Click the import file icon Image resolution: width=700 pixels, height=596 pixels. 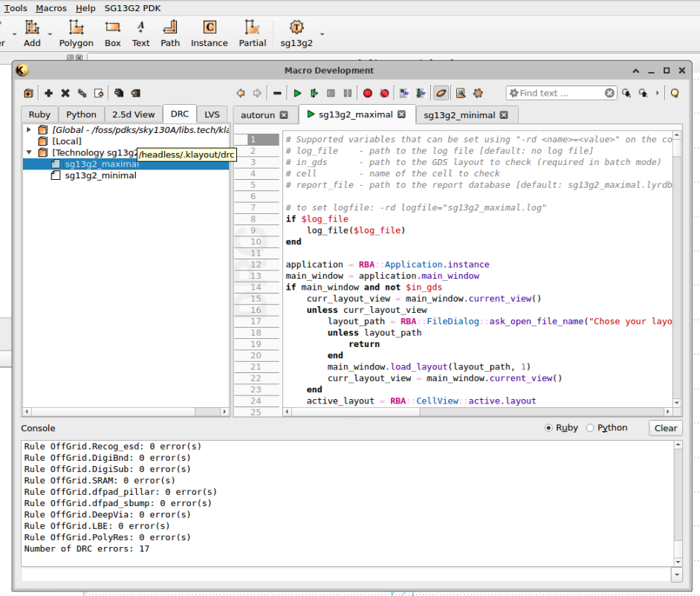[x=99, y=93]
